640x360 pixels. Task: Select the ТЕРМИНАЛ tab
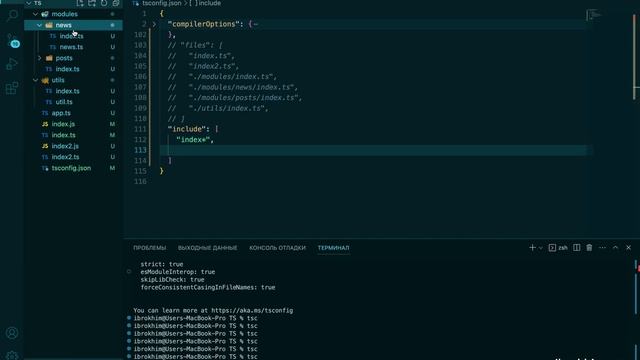333,248
